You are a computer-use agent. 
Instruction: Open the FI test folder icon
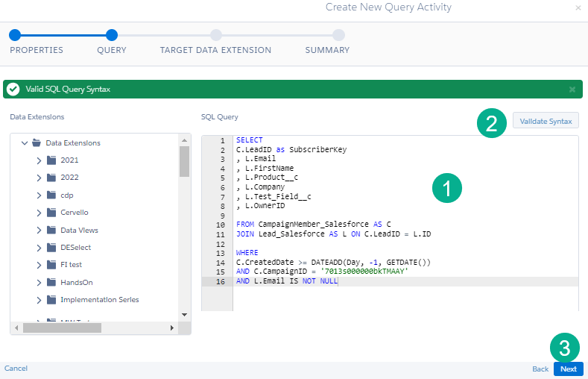[51, 265]
